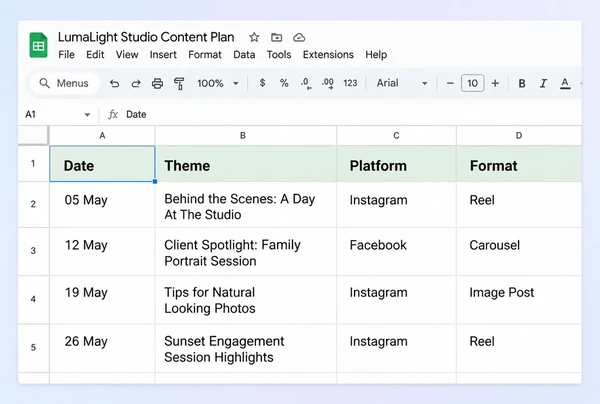Select Client Spotlight: Family Portrait Session cell

pyautogui.click(x=246, y=251)
